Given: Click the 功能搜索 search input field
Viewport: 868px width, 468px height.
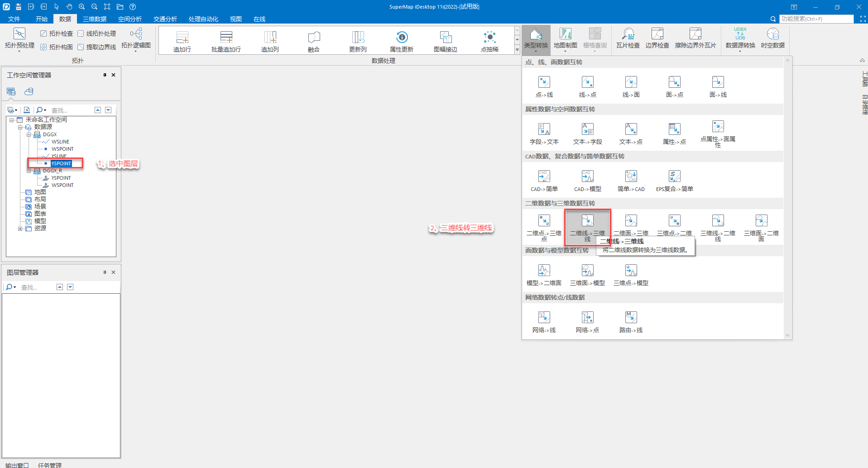Looking at the screenshot, I should tap(816, 19).
